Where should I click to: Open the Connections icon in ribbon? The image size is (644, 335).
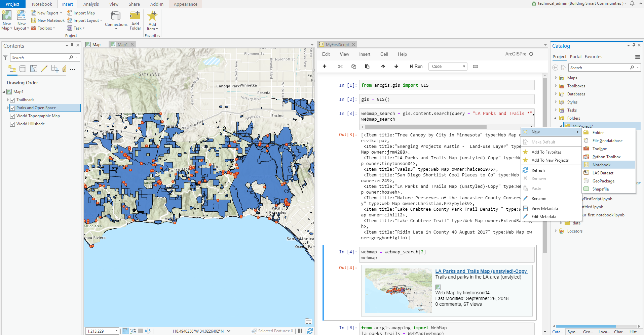click(116, 16)
